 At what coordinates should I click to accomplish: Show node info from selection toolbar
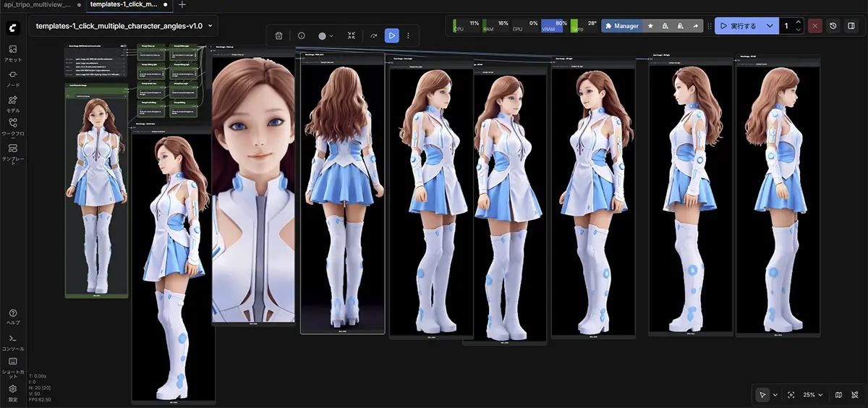[x=302, y=35]
